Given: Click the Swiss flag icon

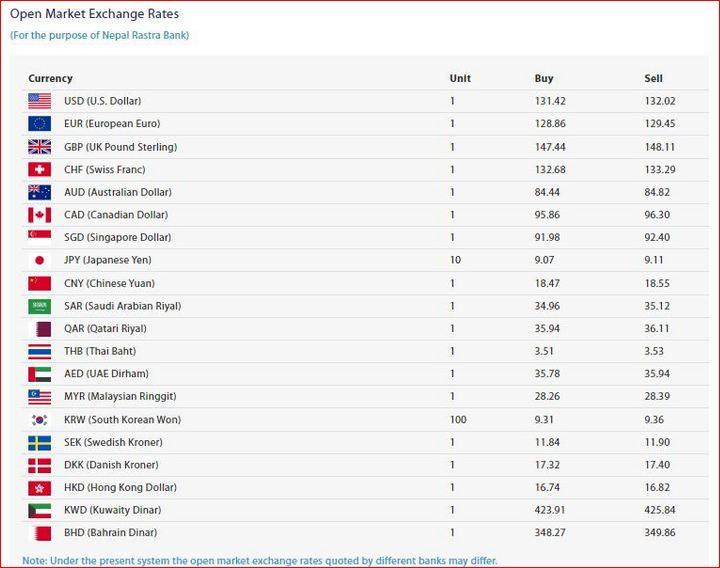Looking at the screenshot, I should (39, 169).
